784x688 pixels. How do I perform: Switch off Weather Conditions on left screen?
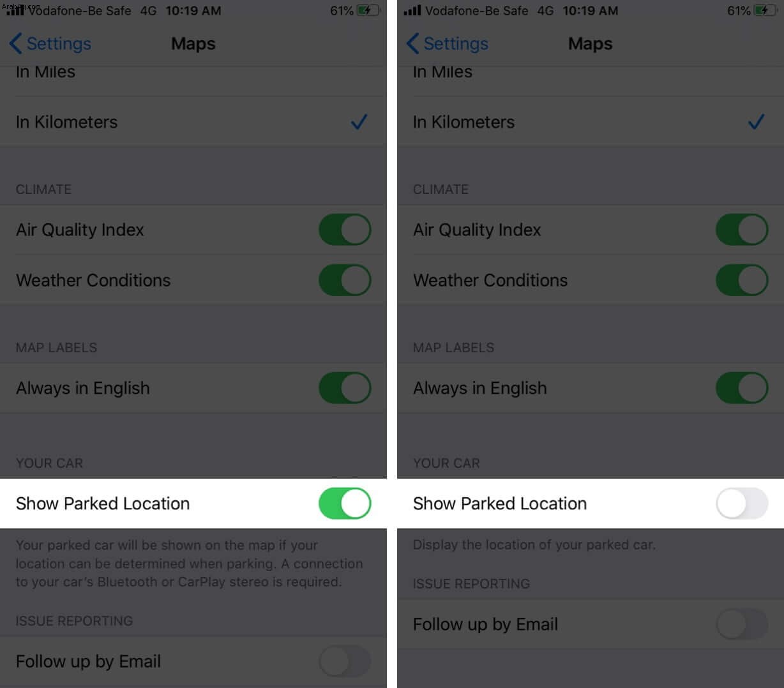pyautogui.click(x=345, y=280)
